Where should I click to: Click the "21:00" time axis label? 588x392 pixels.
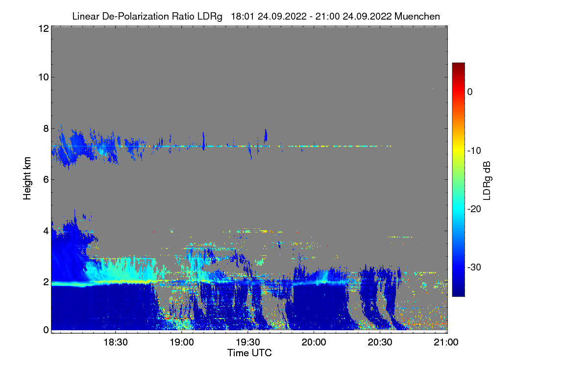coord(446,342)
